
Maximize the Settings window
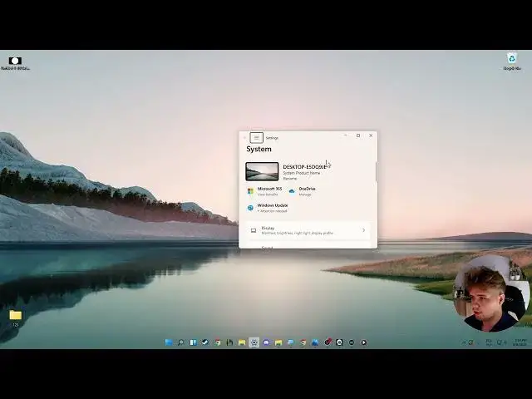[x=358, y=135]
